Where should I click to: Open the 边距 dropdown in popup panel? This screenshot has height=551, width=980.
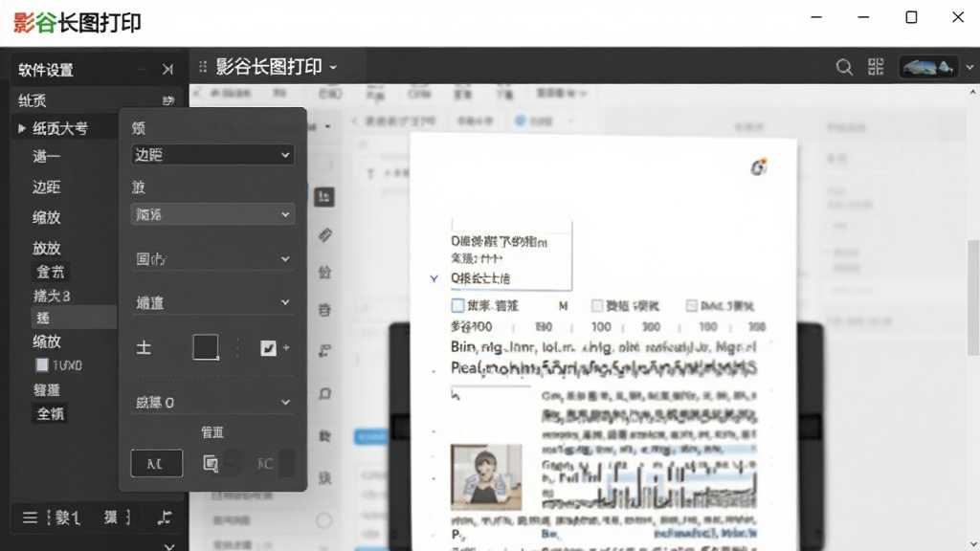point(212,155)
